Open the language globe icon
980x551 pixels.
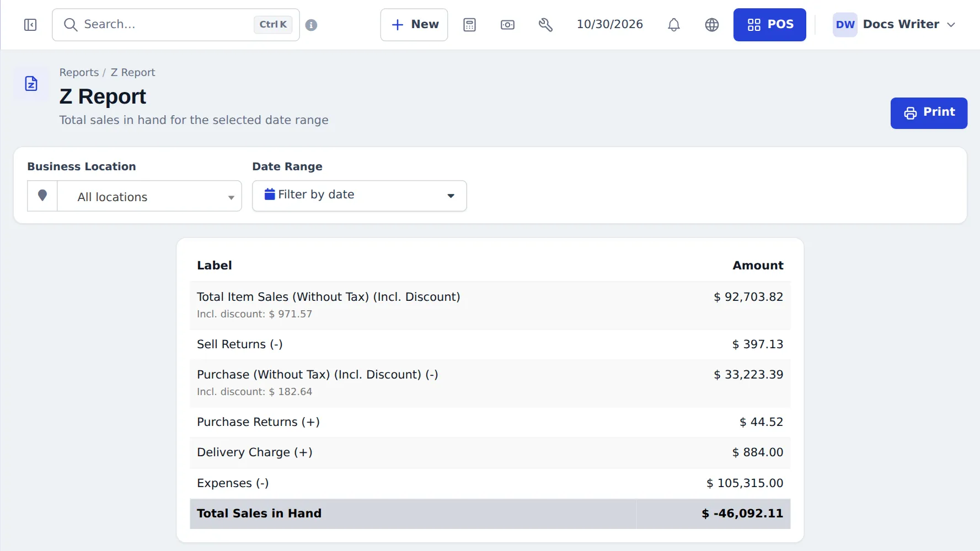tap(712, 25)
